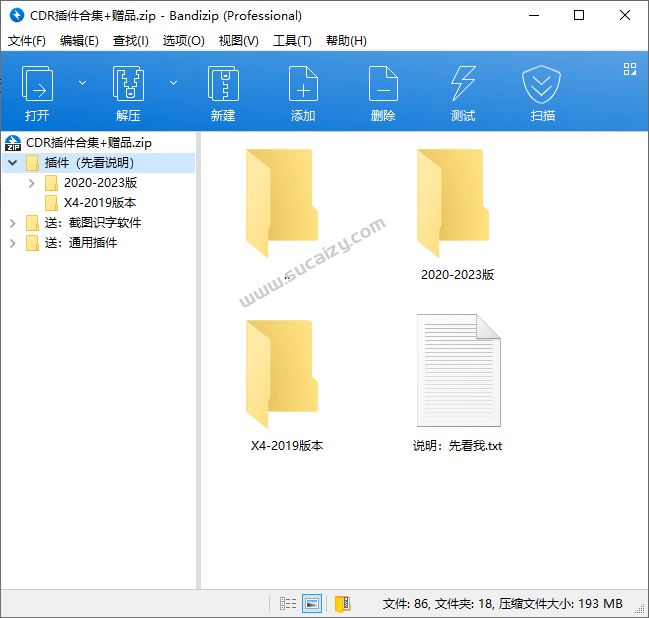This screenshot has height=618, width=649.
Task: Select 插件（先看说明）folder in tree
Action: [89, 163]
